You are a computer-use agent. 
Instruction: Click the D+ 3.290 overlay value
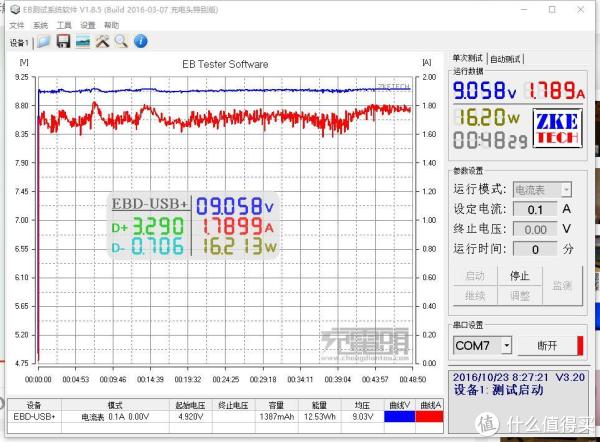click(x=148, y=227)
